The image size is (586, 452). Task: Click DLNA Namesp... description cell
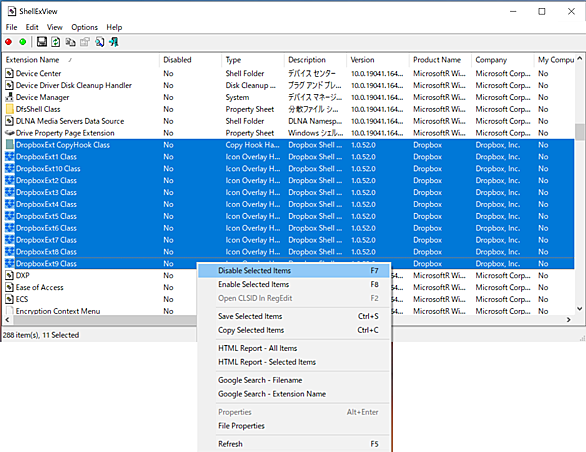[315, 121]
